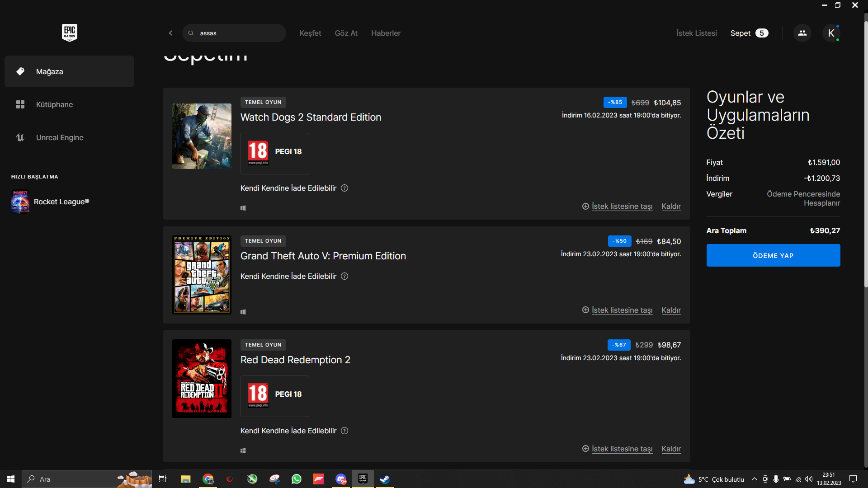Move Grand Theft Auto V to wishlist
The width and height of the screenshot is (868, 488).
click(622, 310)
